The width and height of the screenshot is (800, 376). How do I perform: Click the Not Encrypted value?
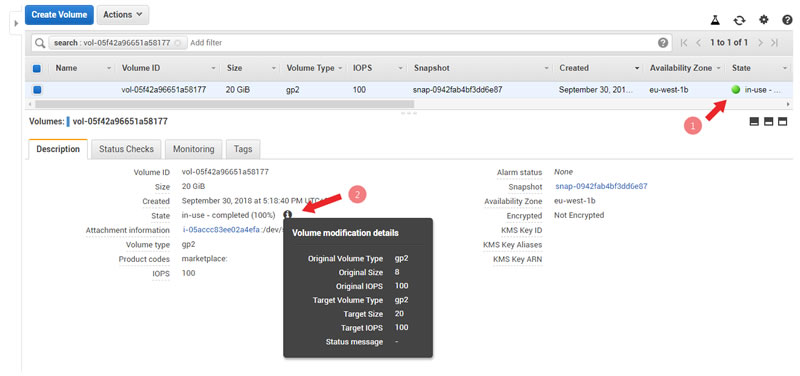(579, 215)
